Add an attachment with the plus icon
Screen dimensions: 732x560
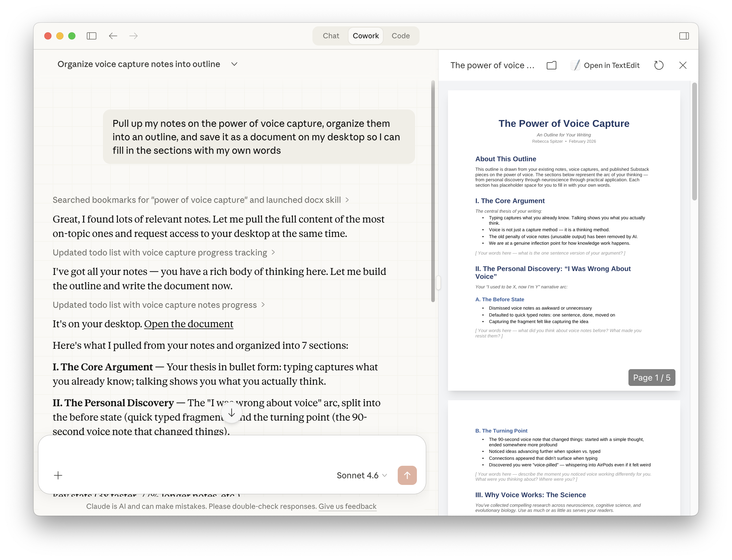pyautogui.click(x=58, y=475)
